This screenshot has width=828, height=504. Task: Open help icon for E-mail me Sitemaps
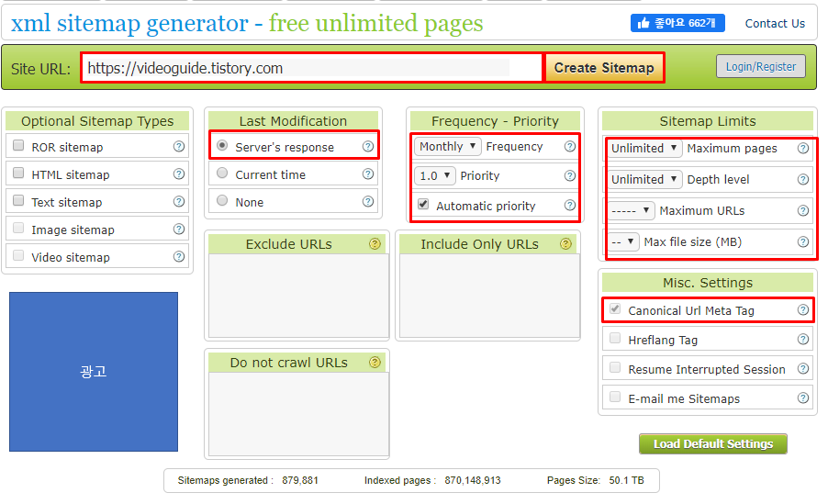tap(803, 398)
